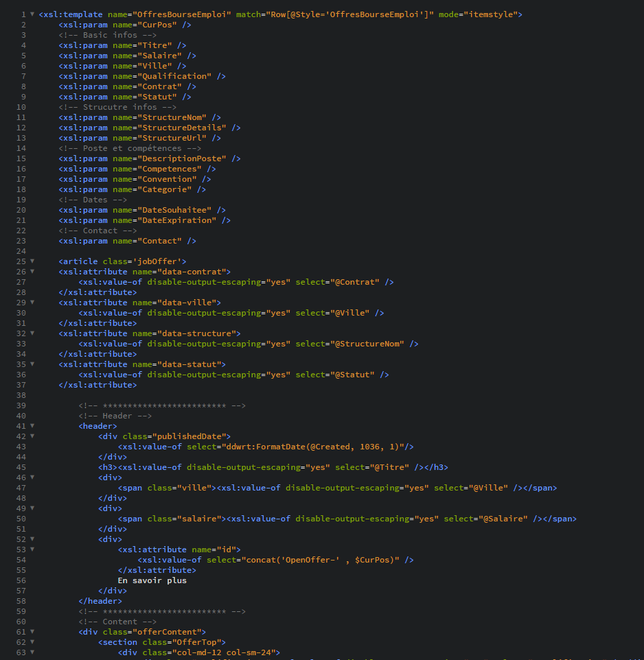
Task: Click the "Qualification" param name
Action: (174, 76)
